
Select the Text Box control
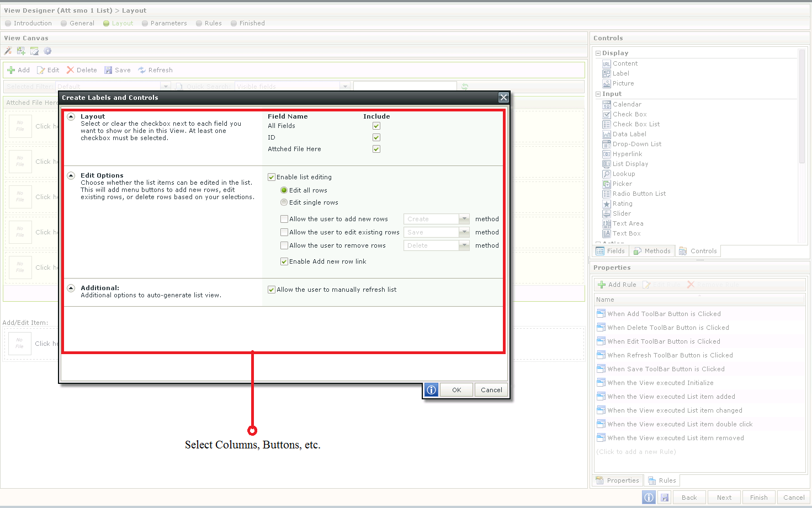[x=622, y=233]
